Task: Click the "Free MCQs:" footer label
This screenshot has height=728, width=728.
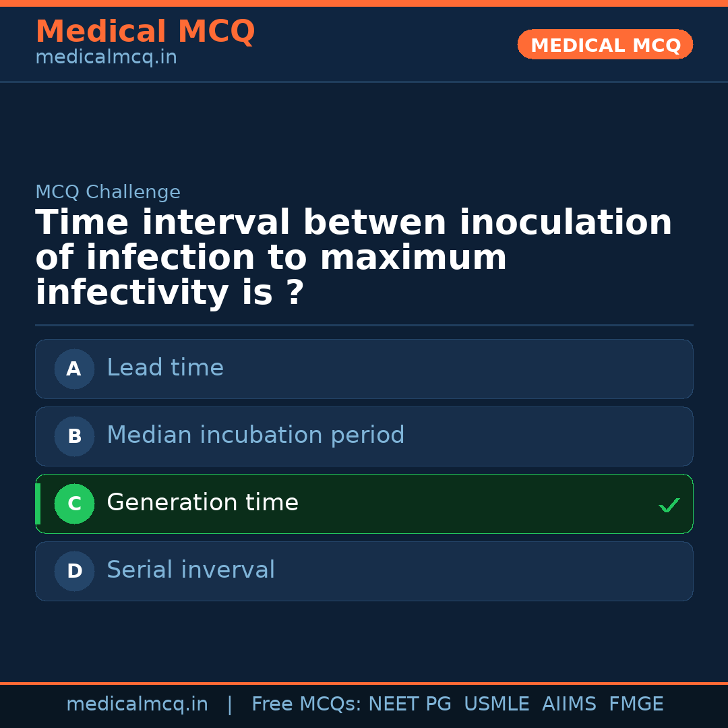Action: pyautogui.click(x=306, y=704)
